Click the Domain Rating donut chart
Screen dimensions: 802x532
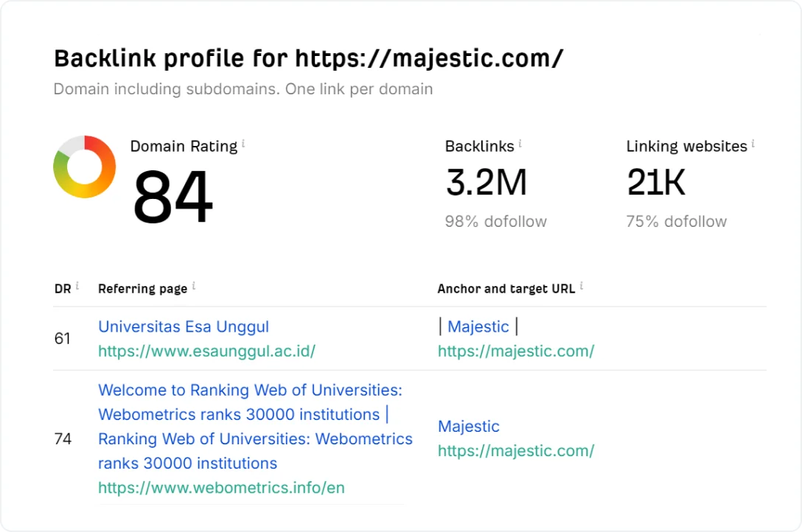pos(85,167)
